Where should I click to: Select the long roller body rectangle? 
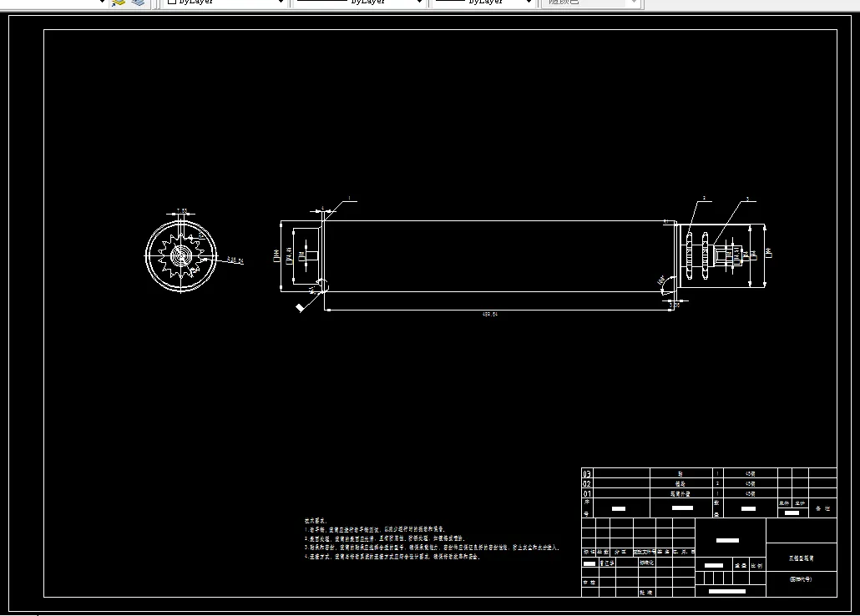tap(499, 256)
